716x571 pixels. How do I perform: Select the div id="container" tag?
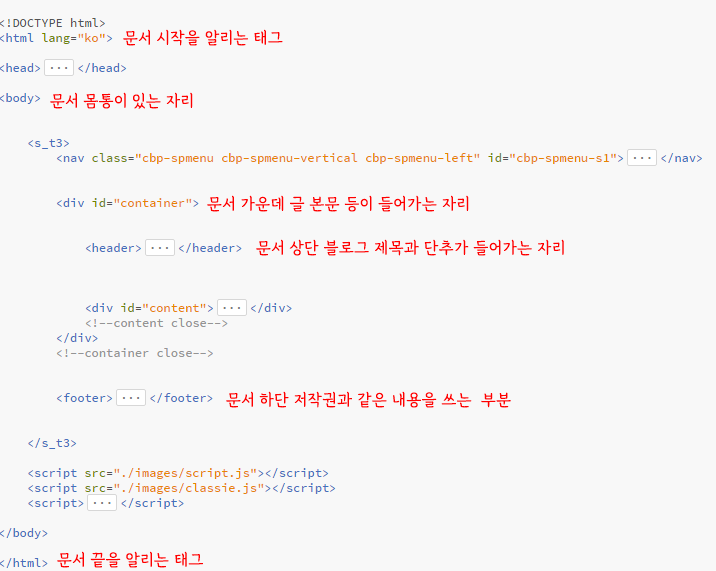127,203
